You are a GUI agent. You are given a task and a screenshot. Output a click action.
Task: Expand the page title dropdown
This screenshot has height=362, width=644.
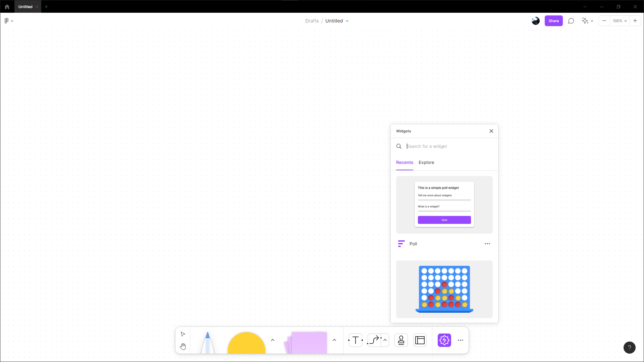point(347,21)
